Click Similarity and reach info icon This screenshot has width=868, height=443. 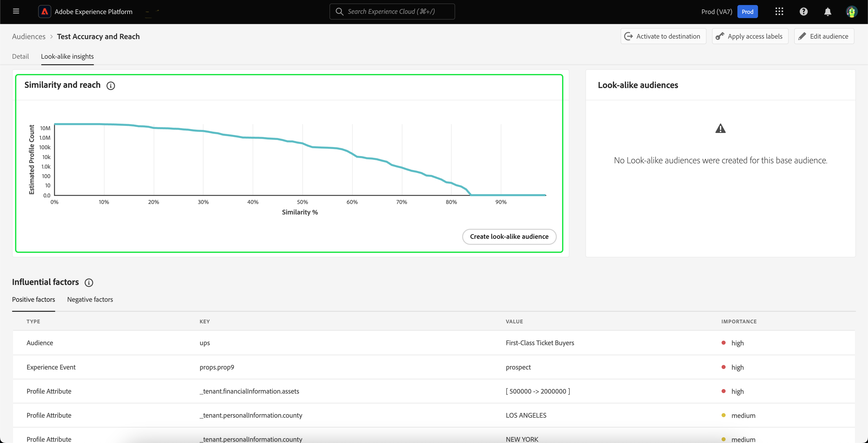point(111,86)
